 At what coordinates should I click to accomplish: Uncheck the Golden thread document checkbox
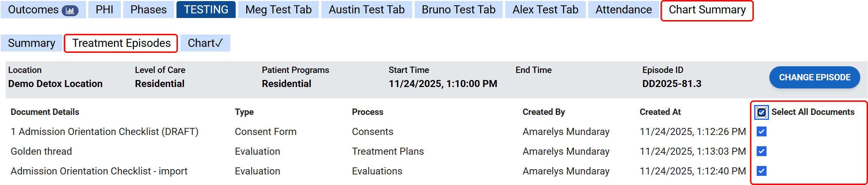(762, 152)
